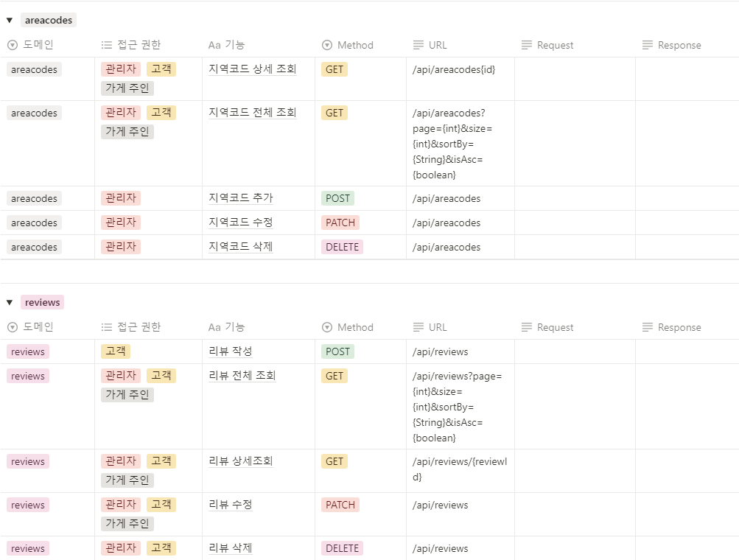Image resolution: width=739 pixels, height=560 pixels.
Task: Click areacodes domain tag in 지역코드 수정 row
Action: coord(34,223)
